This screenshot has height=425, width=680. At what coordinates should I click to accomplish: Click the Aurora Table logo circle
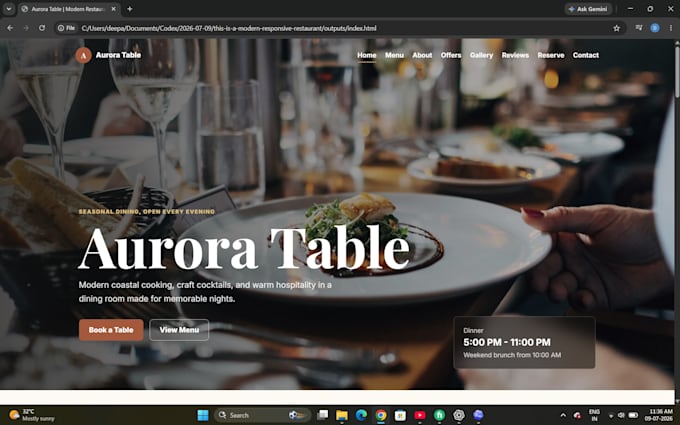[x=83, y=55]
